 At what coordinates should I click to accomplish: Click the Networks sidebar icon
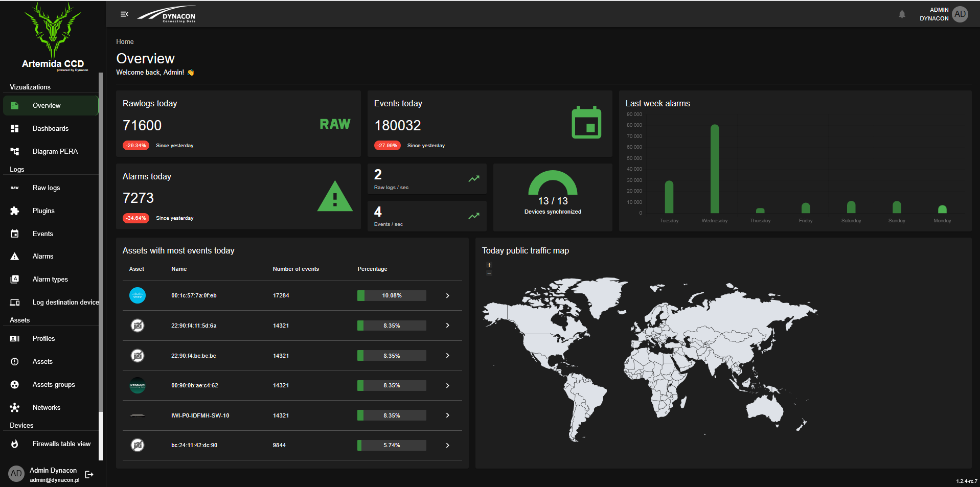(15, 407)
